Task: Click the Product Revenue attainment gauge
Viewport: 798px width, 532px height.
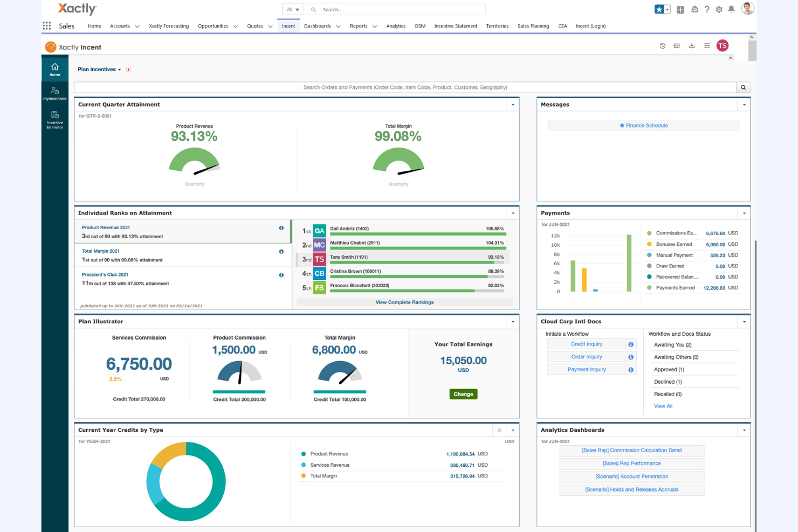Action: (194, 162)
